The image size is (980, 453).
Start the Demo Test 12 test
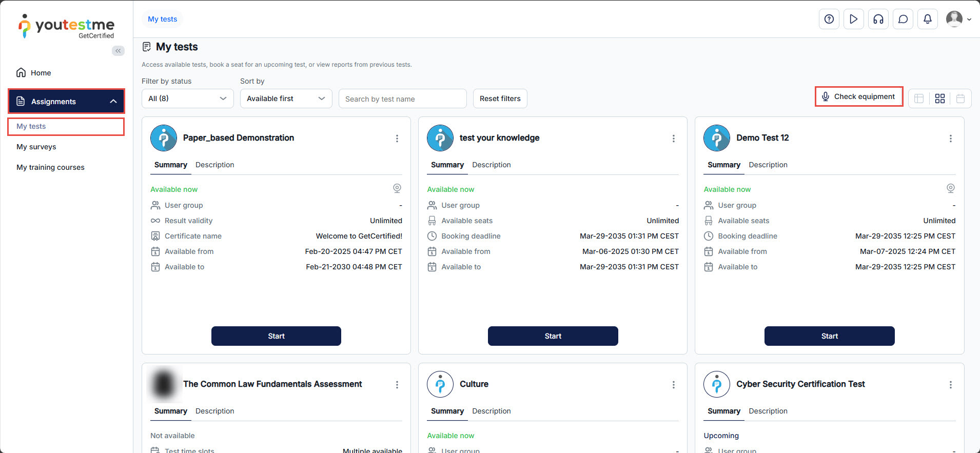coord(829,336)
